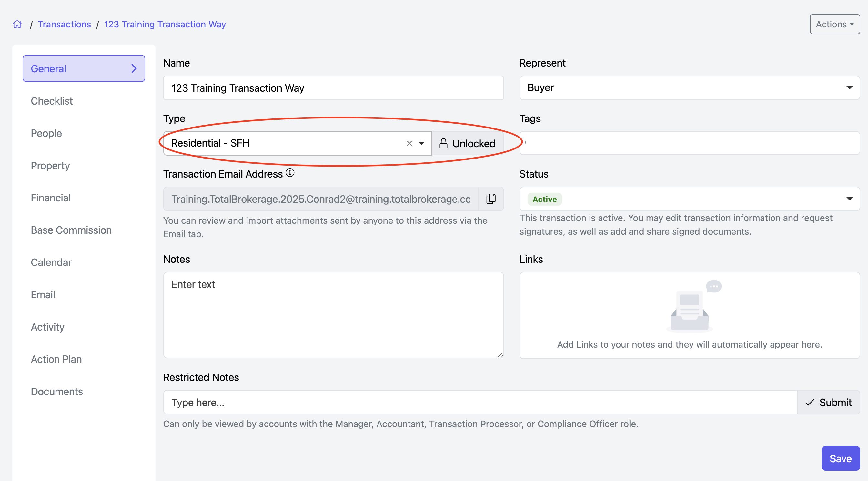Screen dimensions: 868x481
Task: Click into the Tags input field
Action: (690, 143)
